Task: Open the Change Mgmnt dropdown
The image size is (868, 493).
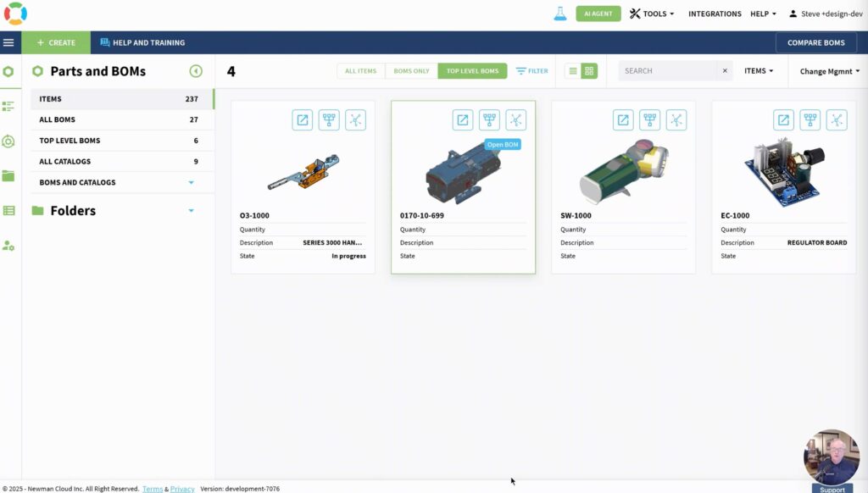Action: [829, 71]
